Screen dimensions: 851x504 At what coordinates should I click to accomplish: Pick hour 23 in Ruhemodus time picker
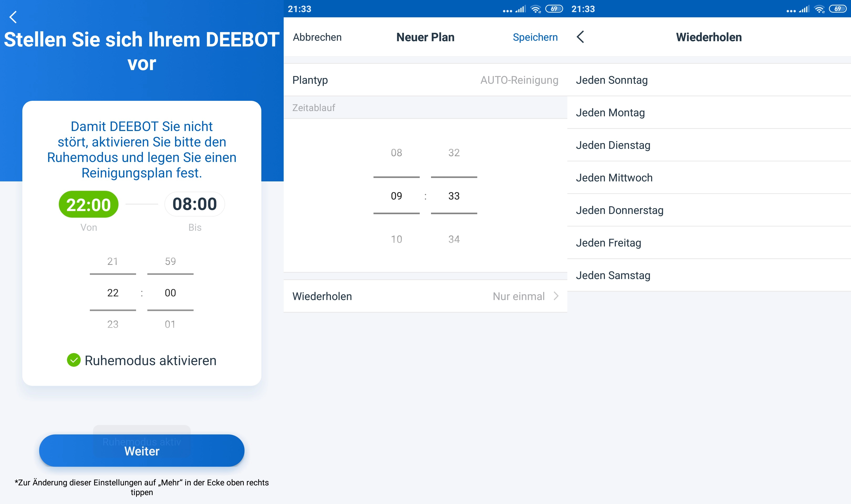point(113,324)
